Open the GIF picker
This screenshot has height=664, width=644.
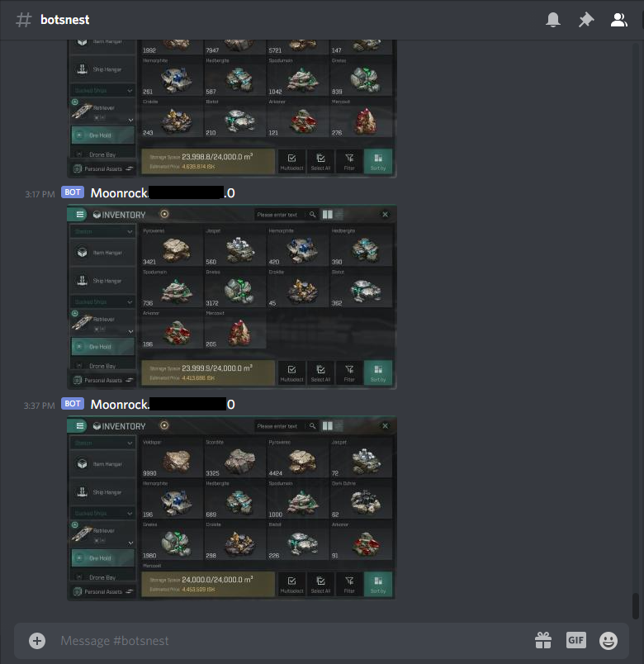575,640
